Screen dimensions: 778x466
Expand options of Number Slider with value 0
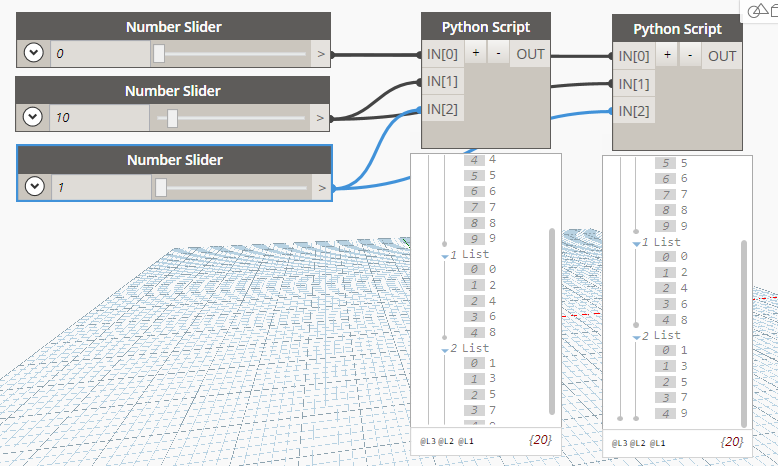[x=34, y=53]
